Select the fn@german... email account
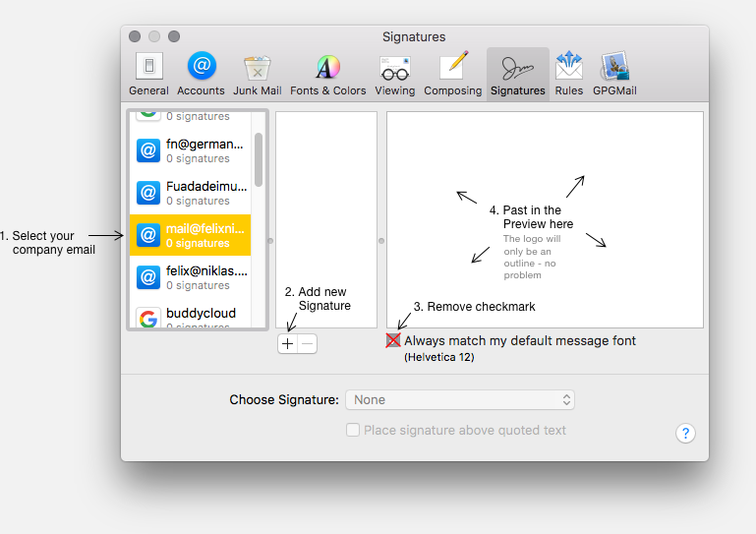756x534 pixels. pyautogui.click(x=198, y=150)
